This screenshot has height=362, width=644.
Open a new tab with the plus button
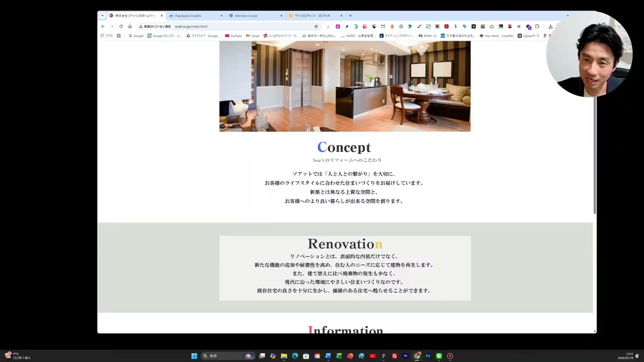point(350,16)
